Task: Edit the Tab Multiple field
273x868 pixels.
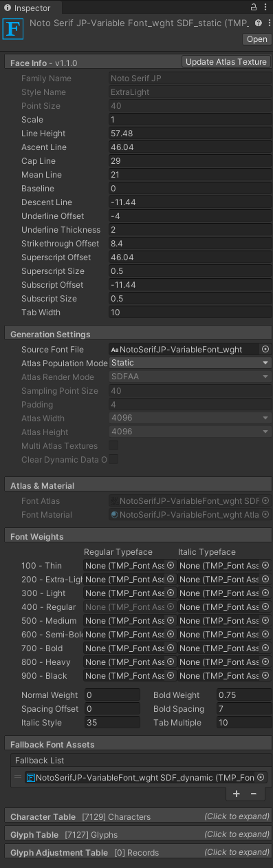Action: (243, 723)
